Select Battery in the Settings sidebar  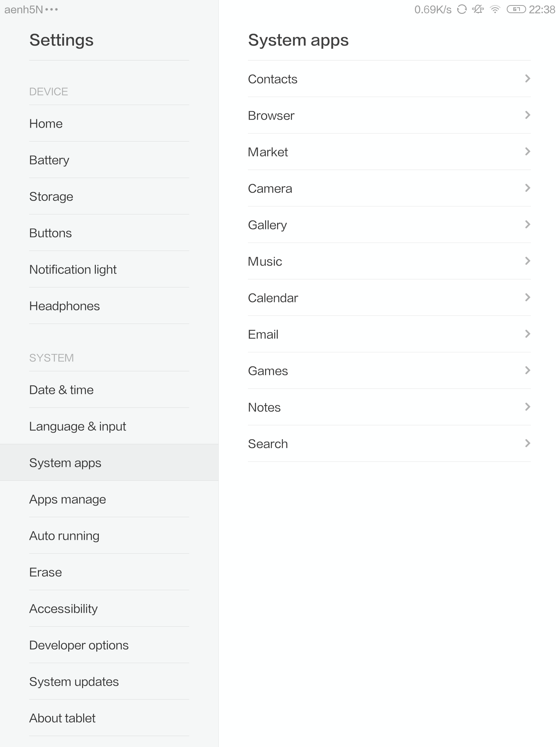[49, 160]
